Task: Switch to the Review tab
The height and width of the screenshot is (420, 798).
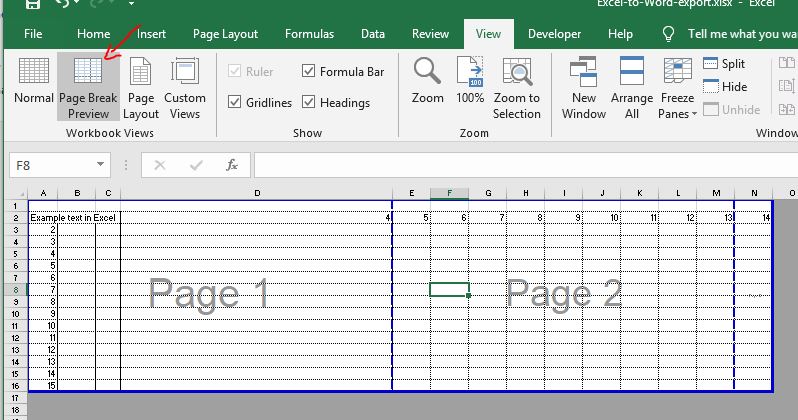Action: (430, 34)
